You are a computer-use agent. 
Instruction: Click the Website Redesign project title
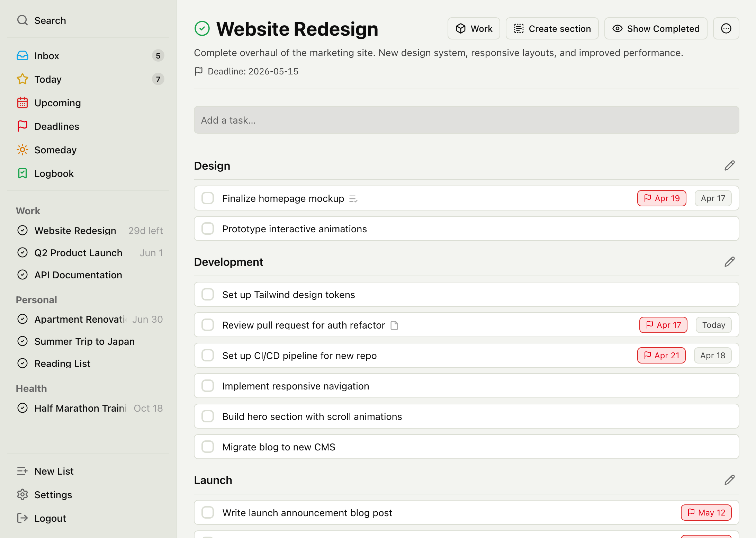(297, 29)
